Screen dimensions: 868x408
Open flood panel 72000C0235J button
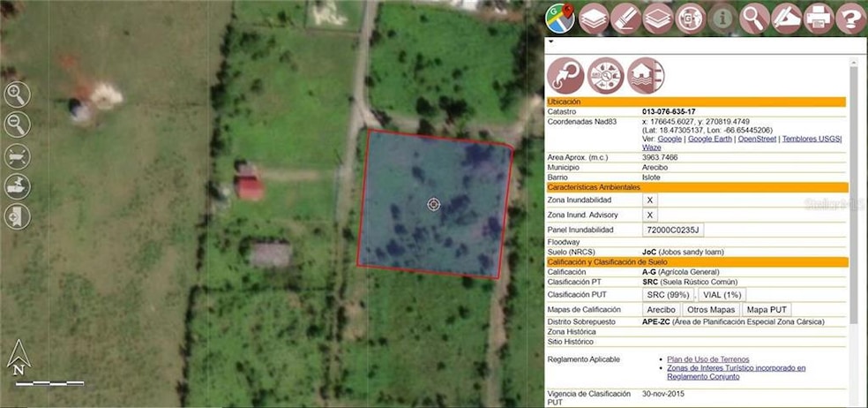pyautogui.click(x=673, y=230)
